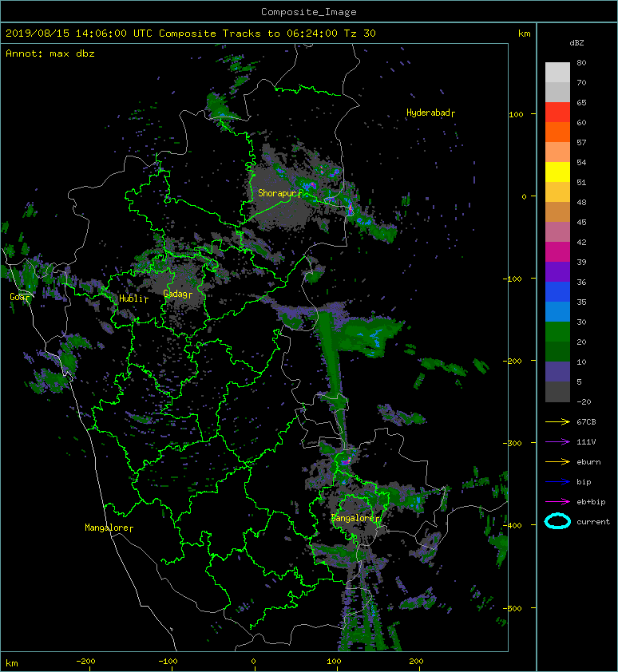Pick the brown 48–45 dBZ swatch
This screenshot has height=672, width=618.
(557, 212)
